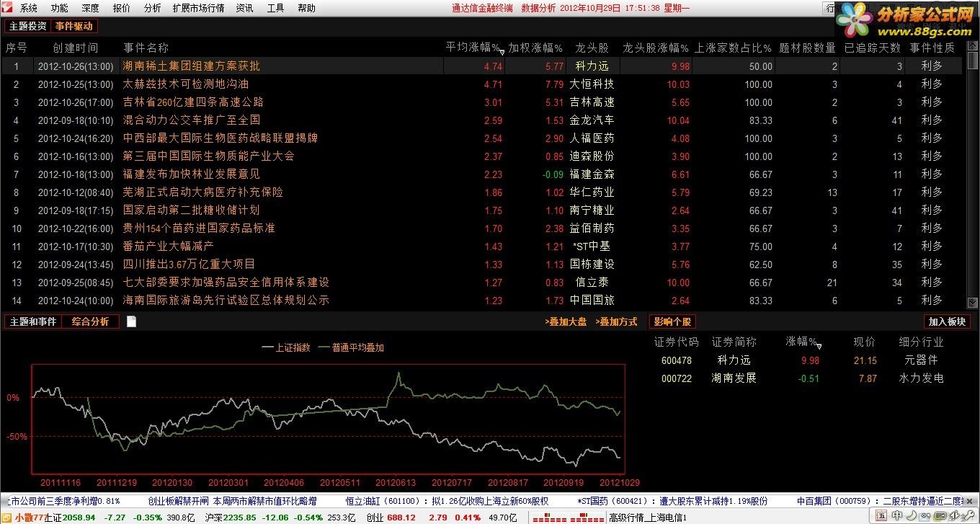The height and width of the screenshot is (524, 980).
Task: Select event 吉林省260亿建四条高速公路
Action: click(x=193, y=102)
